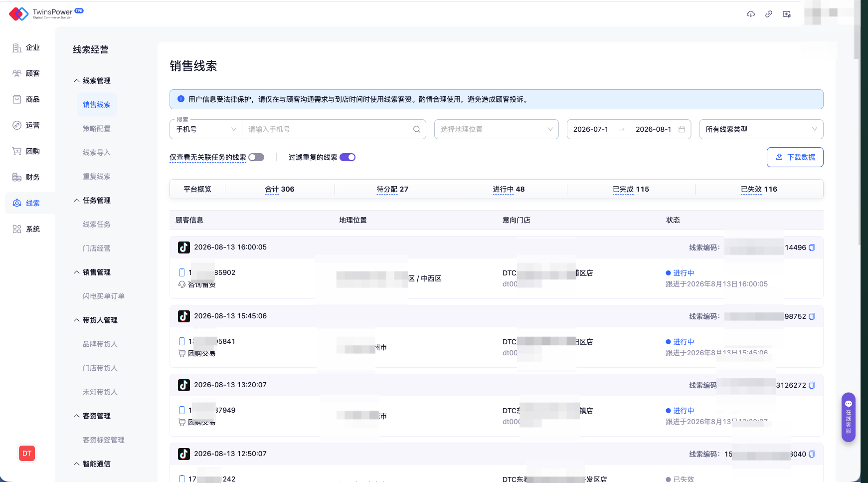
Task: Open the calendar icon in date range
Action: tap(682, 129)
